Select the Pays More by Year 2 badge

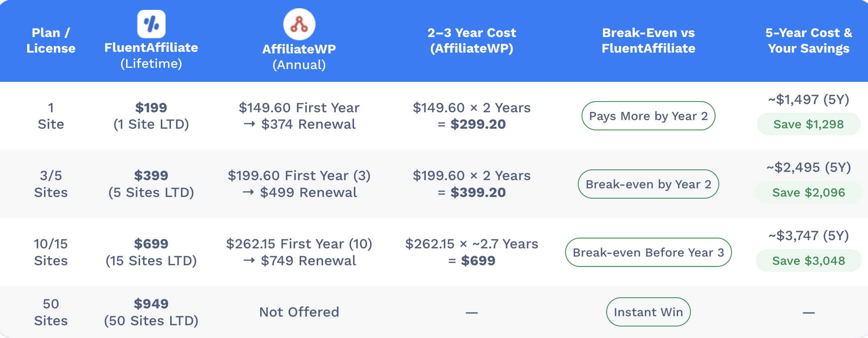coord(648,116)
